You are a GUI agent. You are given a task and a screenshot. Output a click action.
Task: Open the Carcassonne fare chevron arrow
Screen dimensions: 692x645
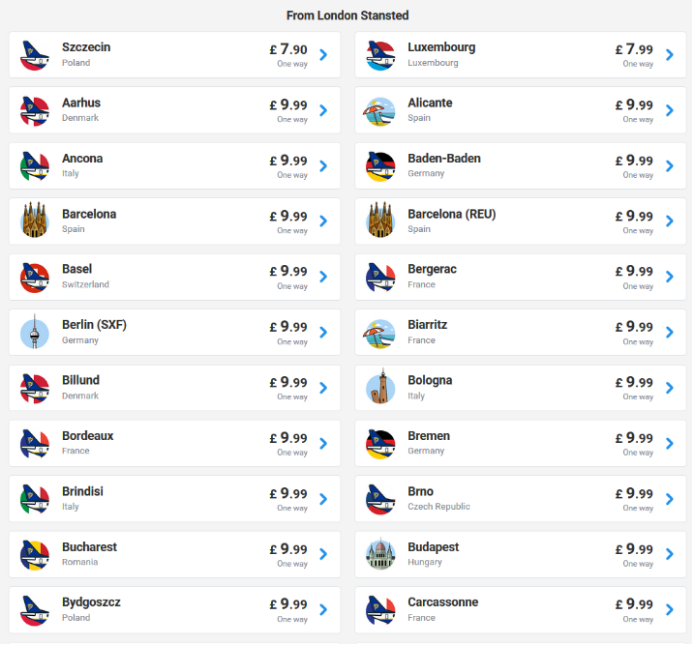669,610
